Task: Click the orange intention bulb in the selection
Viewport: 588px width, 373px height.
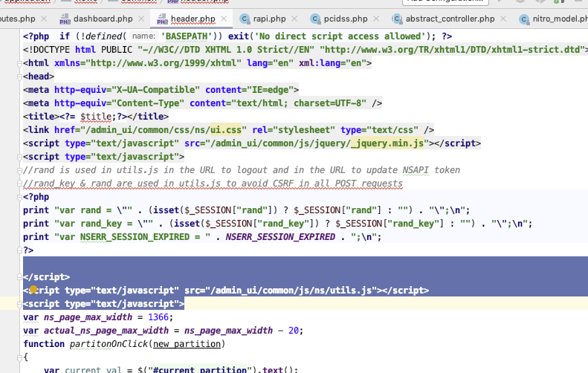Action: click(x=33, y=290)
